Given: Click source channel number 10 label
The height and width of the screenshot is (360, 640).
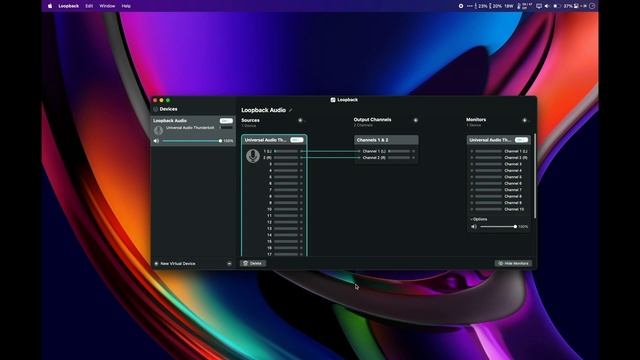Looking at the screenshot, I should tap(269, 209).
